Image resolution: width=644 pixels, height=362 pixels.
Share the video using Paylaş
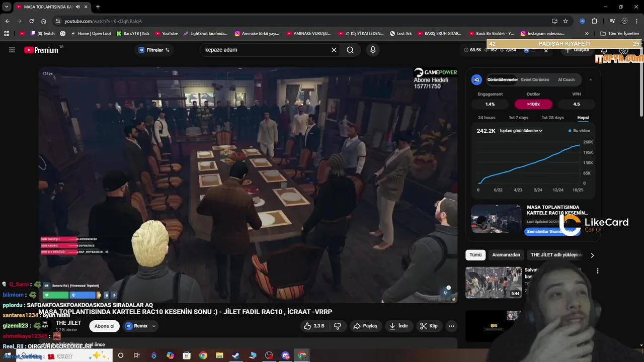[x=365, y=326]
